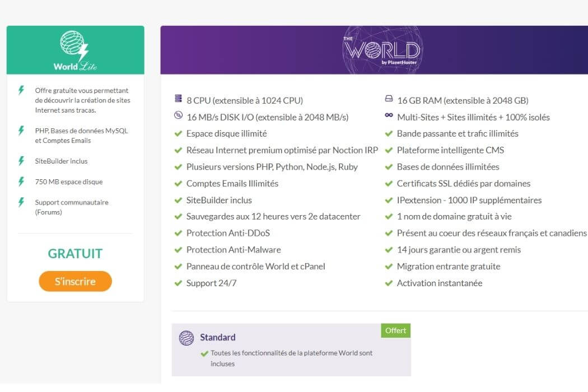This screenshot has height=392, width=588.
Task: Click lightning bolt beside Offre gratuite
Action: click(21, 90)
